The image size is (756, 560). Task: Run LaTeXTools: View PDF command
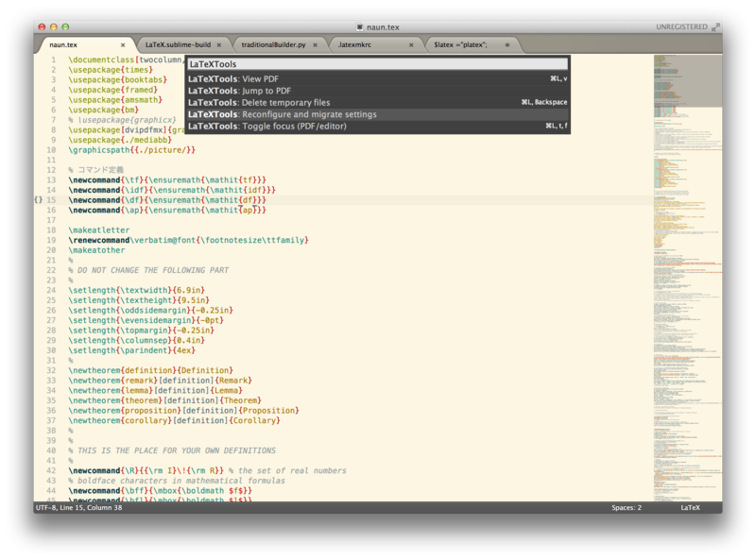click(377, 79)
